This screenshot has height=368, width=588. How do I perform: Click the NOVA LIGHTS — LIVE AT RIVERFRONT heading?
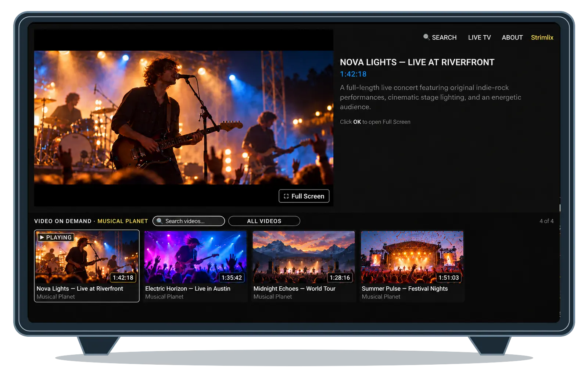pos(417,62)
